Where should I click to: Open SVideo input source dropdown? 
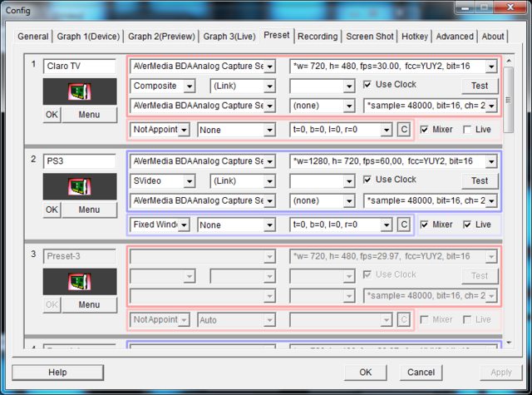point(163,181)
